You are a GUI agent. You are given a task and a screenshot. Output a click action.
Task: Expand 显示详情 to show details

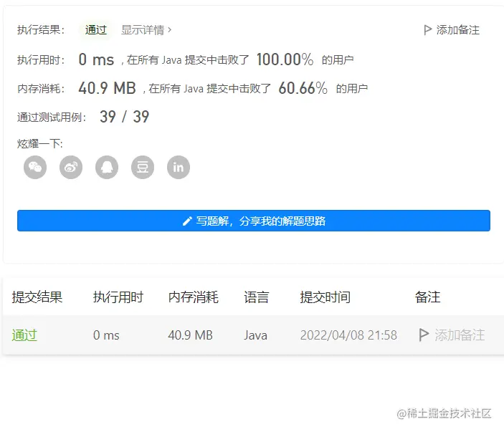pos(146,30)
